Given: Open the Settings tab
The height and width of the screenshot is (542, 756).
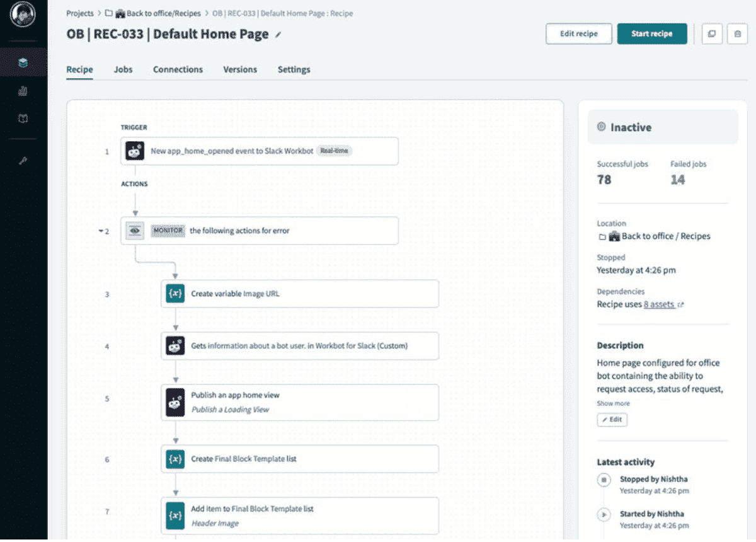Looking at the screenshot, I should click(x=294, y=70).
